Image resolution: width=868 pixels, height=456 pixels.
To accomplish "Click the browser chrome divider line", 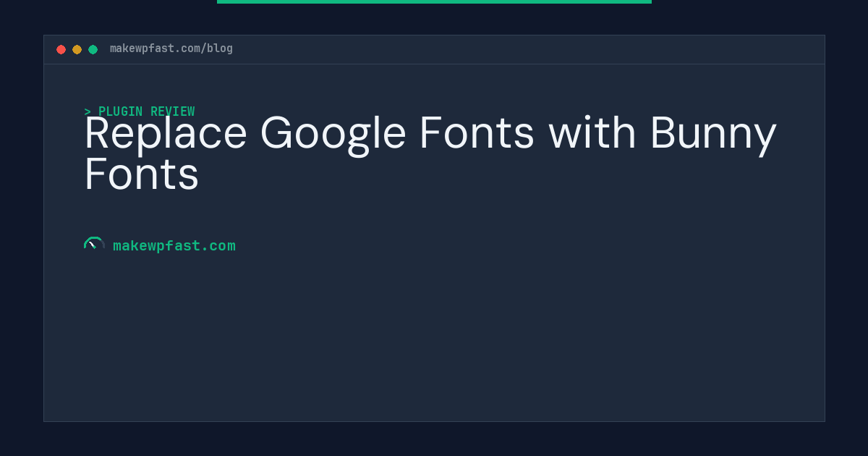I will [x=434, y=64].
